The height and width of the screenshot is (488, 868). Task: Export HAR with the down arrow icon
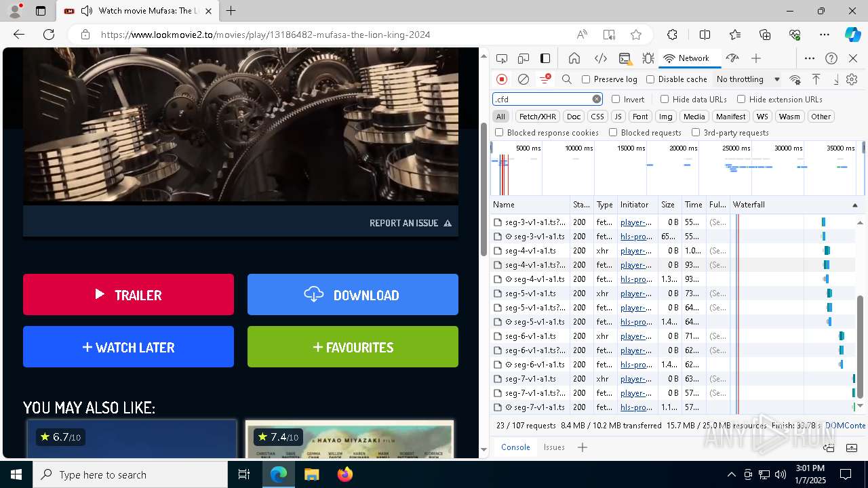point(836,79)
